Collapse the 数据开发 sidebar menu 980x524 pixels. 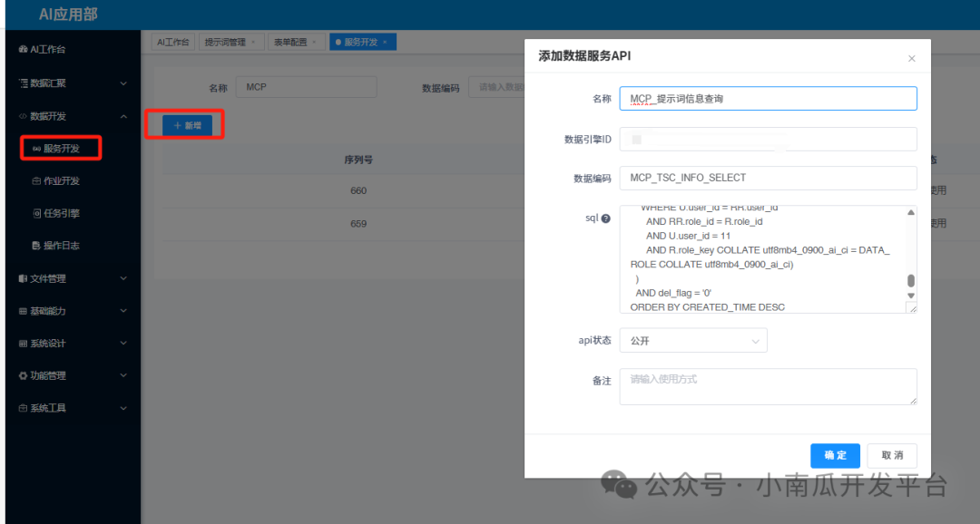[x=123, y=116]
